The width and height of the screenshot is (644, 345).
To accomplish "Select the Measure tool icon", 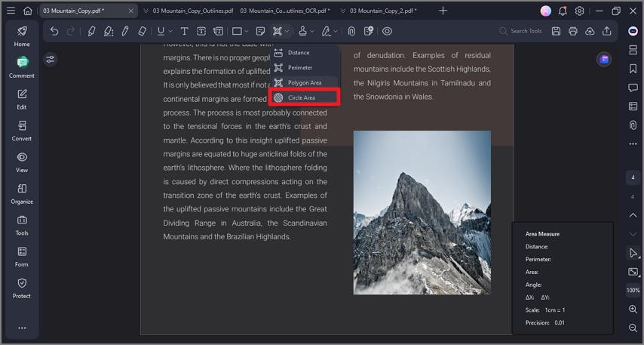I will [x=278, y=31].
